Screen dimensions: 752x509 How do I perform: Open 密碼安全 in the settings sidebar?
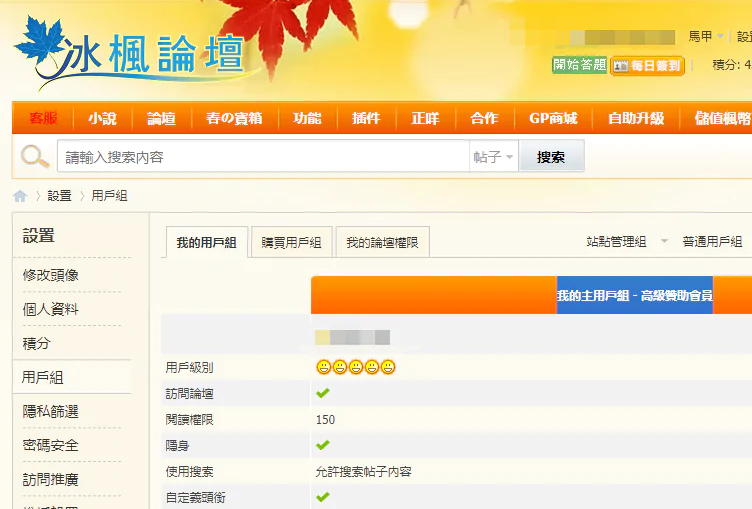pos(50,445)
